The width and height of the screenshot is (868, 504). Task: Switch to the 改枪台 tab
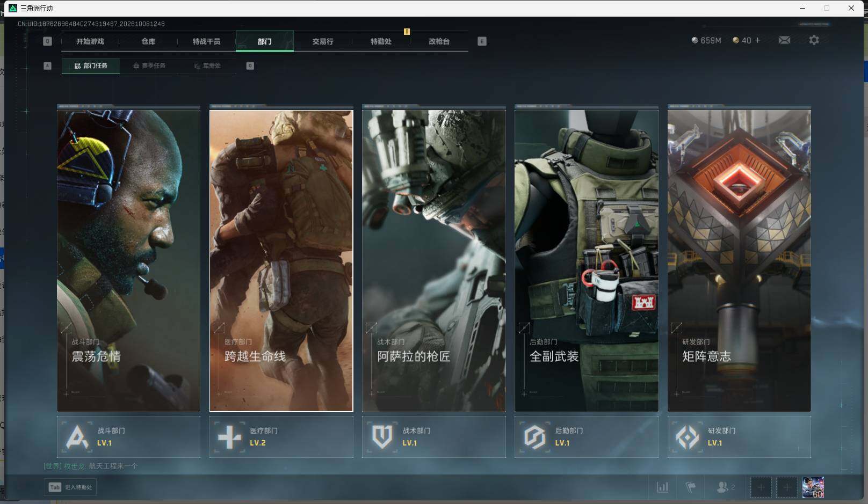point(439,41)
